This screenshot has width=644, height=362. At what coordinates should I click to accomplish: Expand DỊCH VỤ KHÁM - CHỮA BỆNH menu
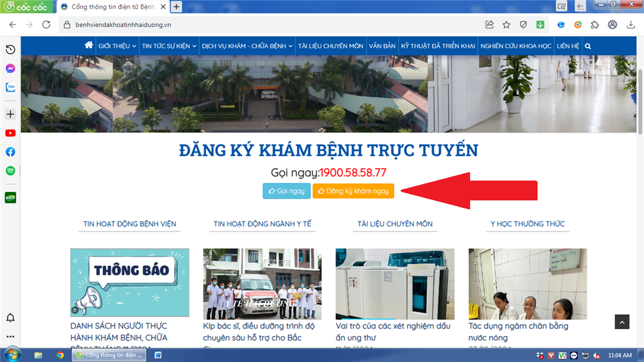[x=247, y=46]
